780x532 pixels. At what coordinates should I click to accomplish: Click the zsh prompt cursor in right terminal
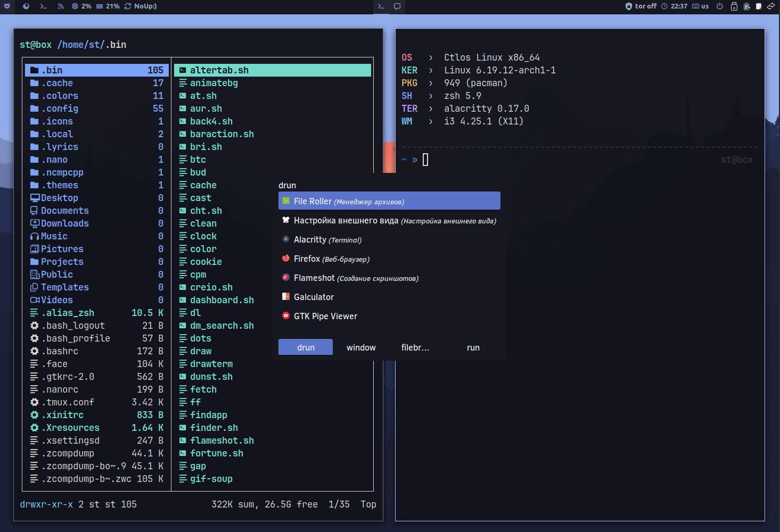[x=425, y=160]
